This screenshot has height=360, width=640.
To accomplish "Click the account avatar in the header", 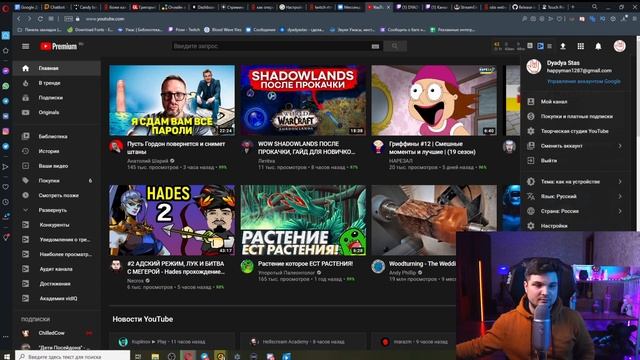I will point(619,46).
